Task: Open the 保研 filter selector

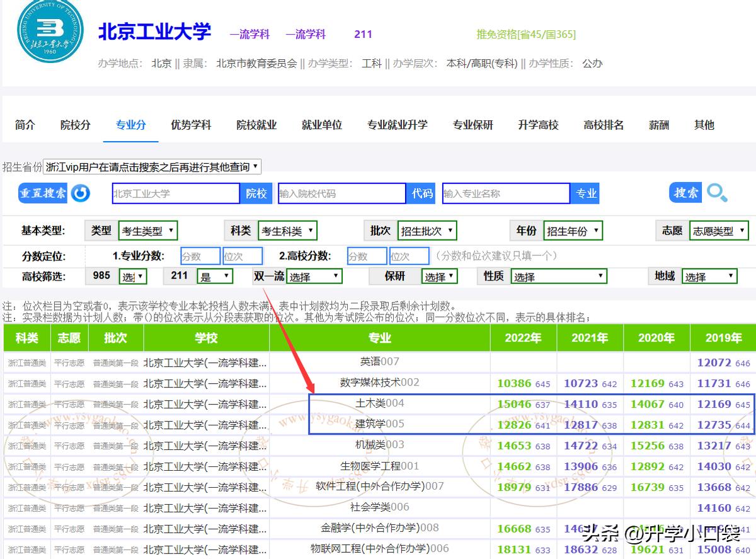Action: [x=439, y=276]
